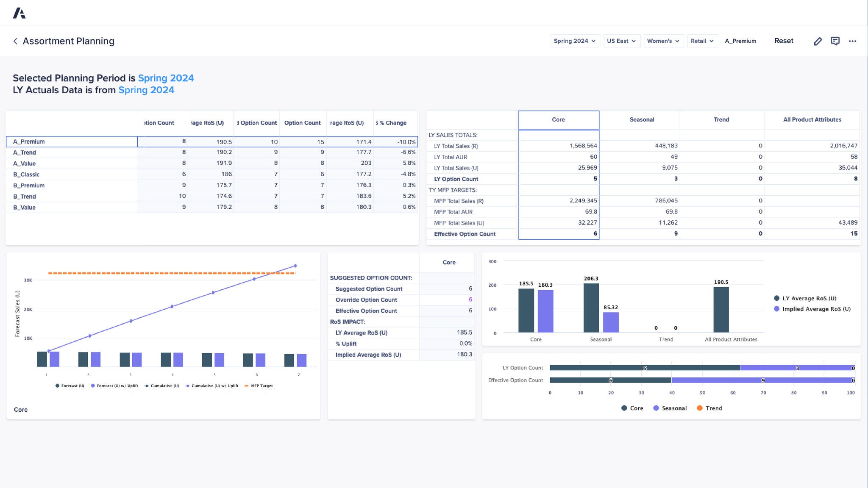Screen dimensions: 868x488
Task: Open the Retail channel dropdown
Action: pyautogui.click(x=702, y=41)
